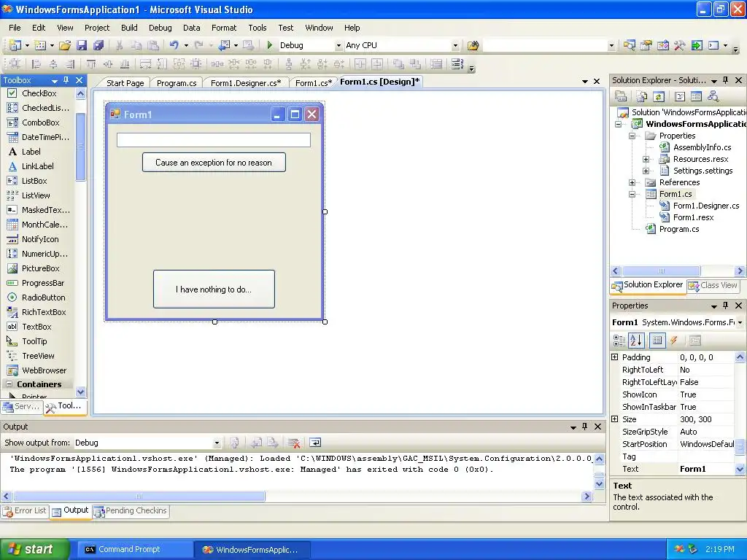
Task: Open the Debug configuration dropdown
Action: 338,45
